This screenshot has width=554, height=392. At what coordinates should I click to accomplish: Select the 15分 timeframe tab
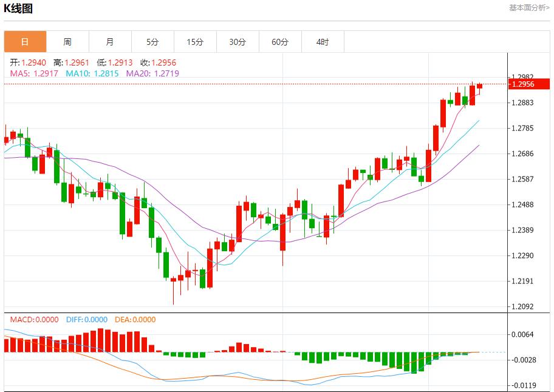(195, 42)
